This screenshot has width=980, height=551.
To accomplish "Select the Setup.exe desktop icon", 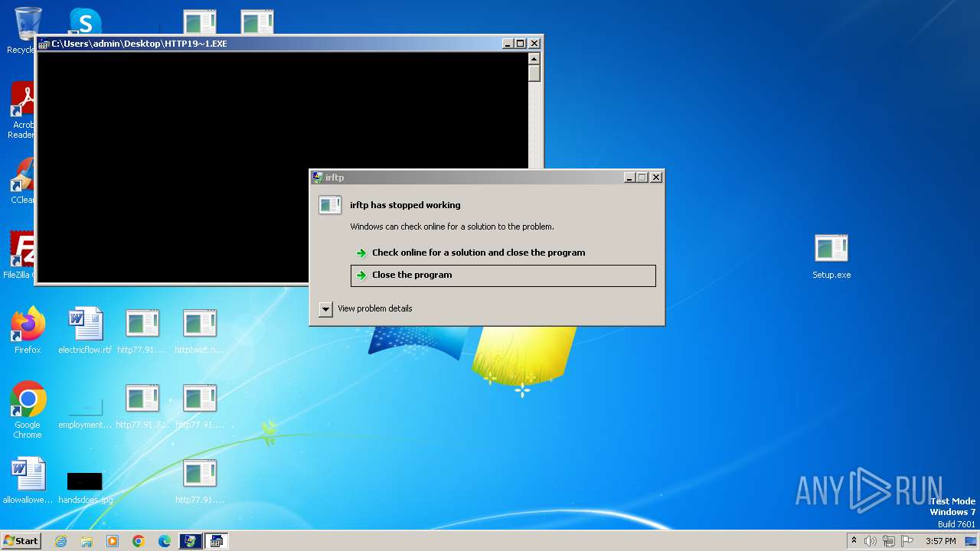I will [x=831, y=257].
